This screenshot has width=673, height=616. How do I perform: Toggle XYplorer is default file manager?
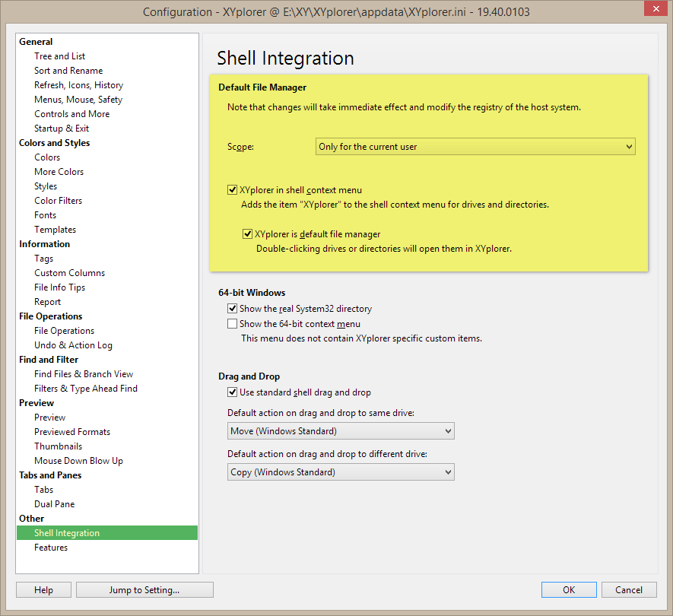pos(248,234)
